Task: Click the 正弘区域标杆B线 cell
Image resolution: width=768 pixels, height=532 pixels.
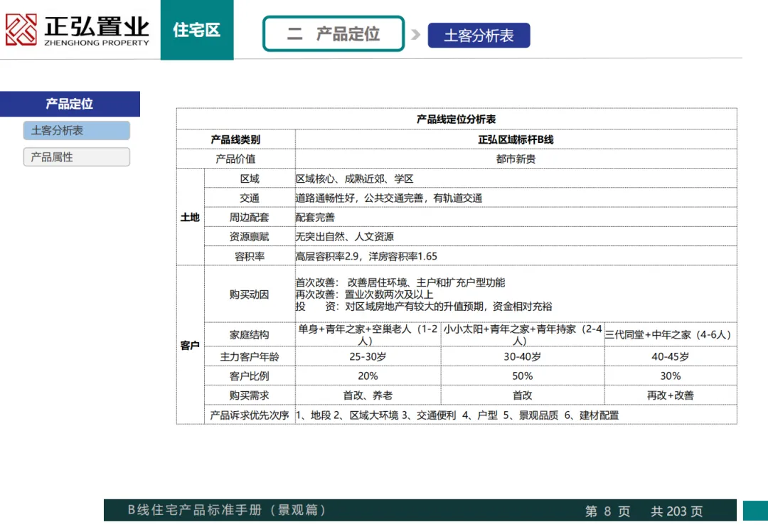Action: [x=516, y=139]
